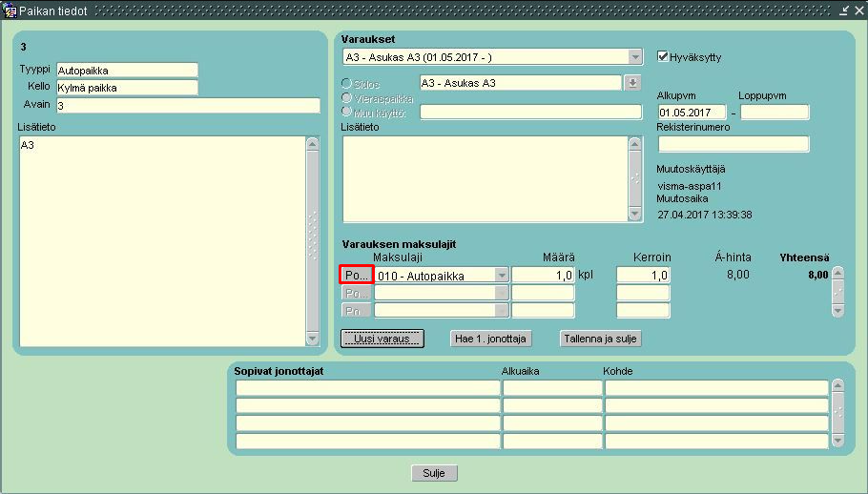The height and width of the screenshot is (494, 868).
Task: Click the first Po... button beside 010 - Autopaikka
Action: tap(357, 275)
